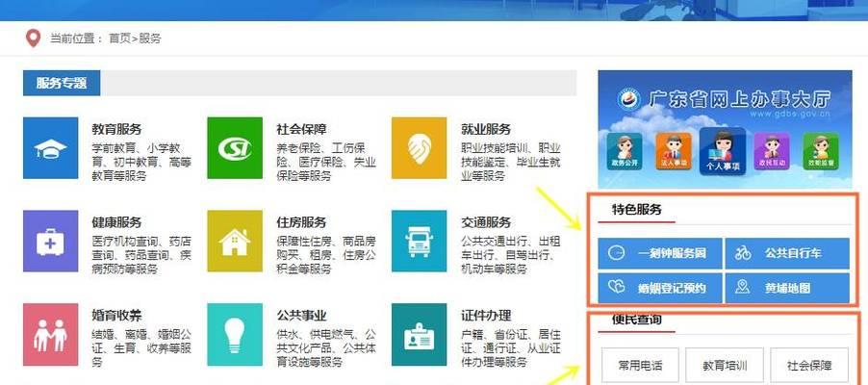868x385 pixels.
Task: Open the 教育服务 title link
Action: (x=116, y=130)
